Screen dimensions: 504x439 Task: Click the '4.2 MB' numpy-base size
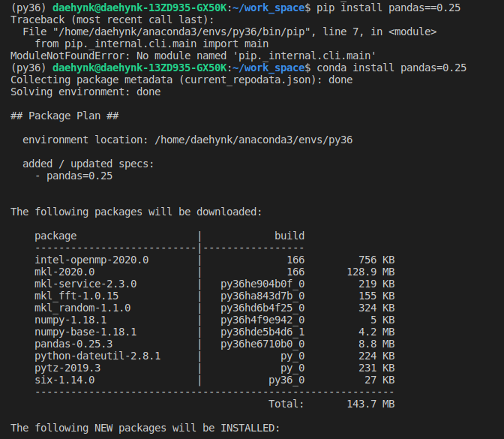pyautogui.click(x=376, y=332)
